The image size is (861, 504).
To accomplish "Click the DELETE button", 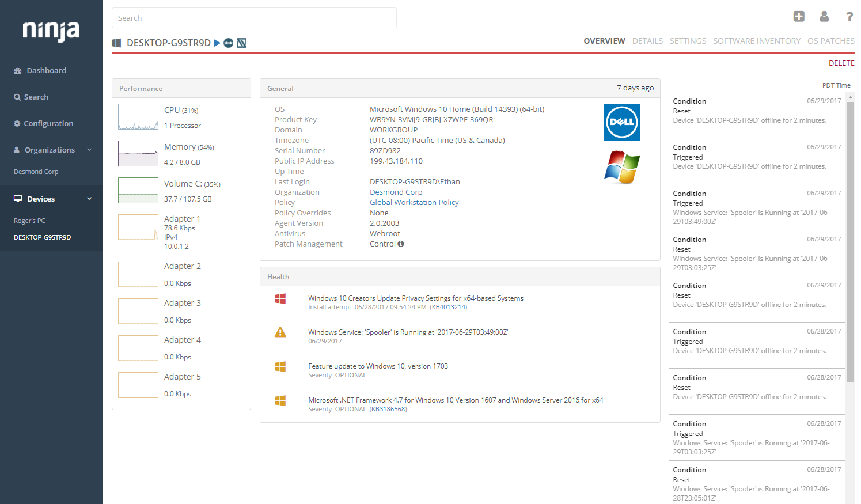I will pyautogui.click(x=841, y=63).
